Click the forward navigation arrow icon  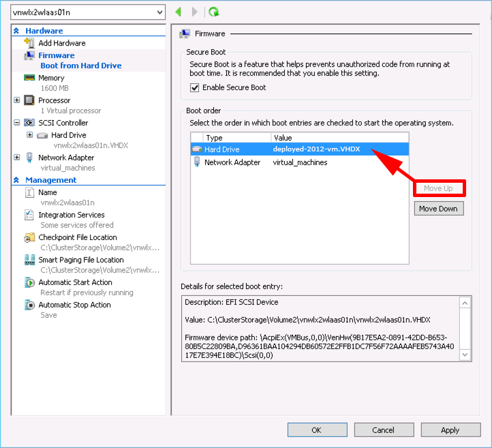click(x=195, y=12)
